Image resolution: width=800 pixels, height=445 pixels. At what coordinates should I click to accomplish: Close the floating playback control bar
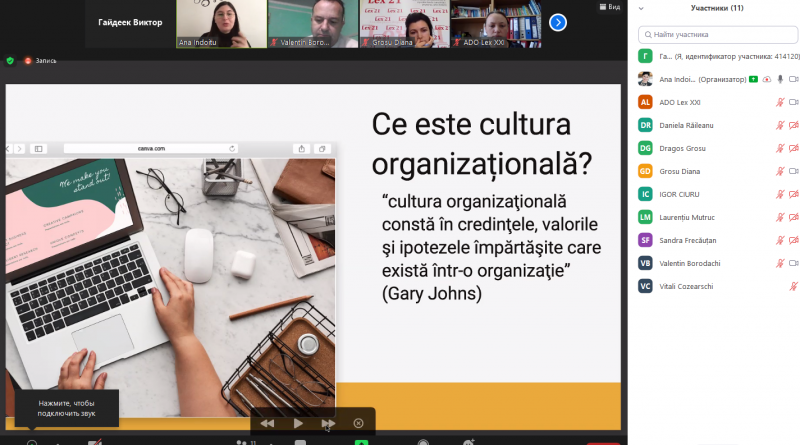click(358, 423)
